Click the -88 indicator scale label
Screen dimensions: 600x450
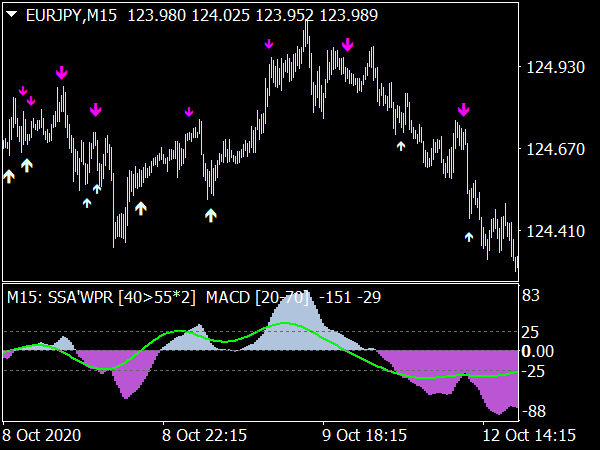534,411
